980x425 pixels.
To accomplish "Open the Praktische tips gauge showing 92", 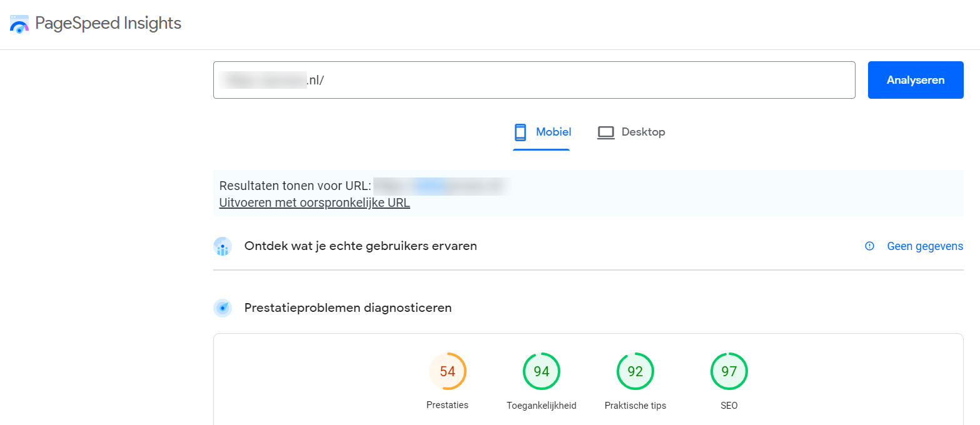I will [x=635, y=372].
